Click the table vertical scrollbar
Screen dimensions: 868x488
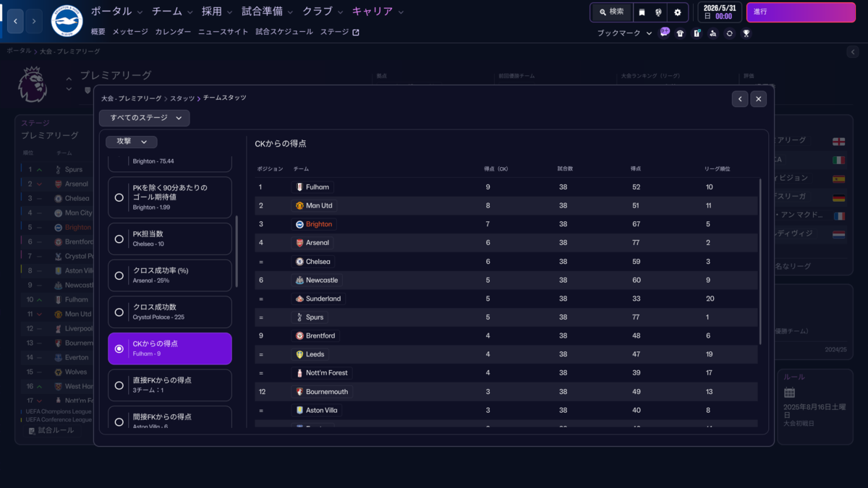point(760,260)
